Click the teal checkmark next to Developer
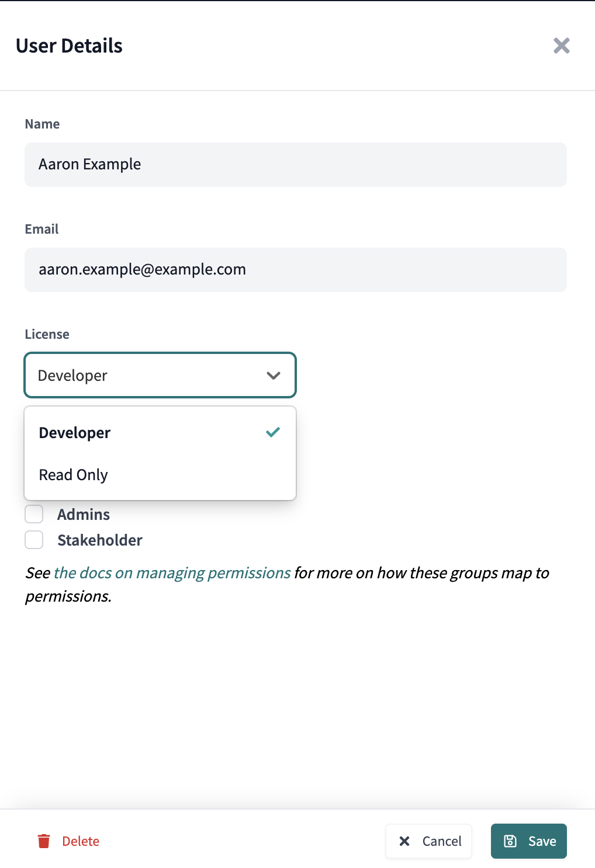 (x=272, y=432)
